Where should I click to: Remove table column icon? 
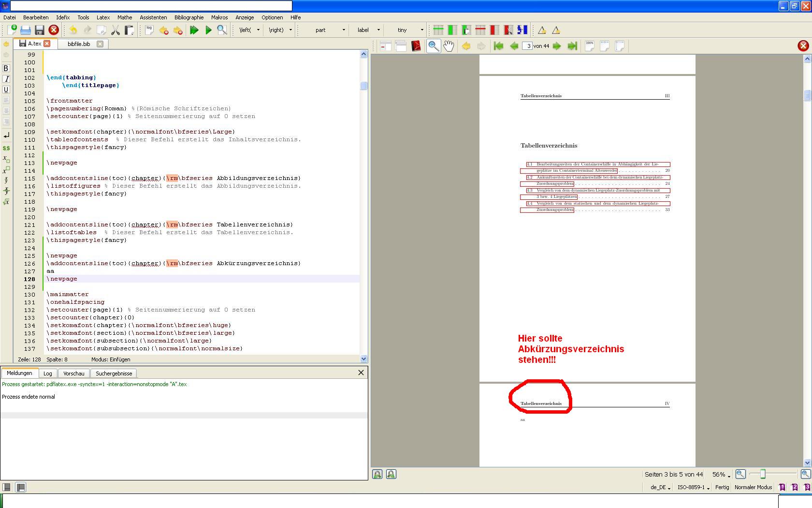pyautogui.click(x=494, y=30)
